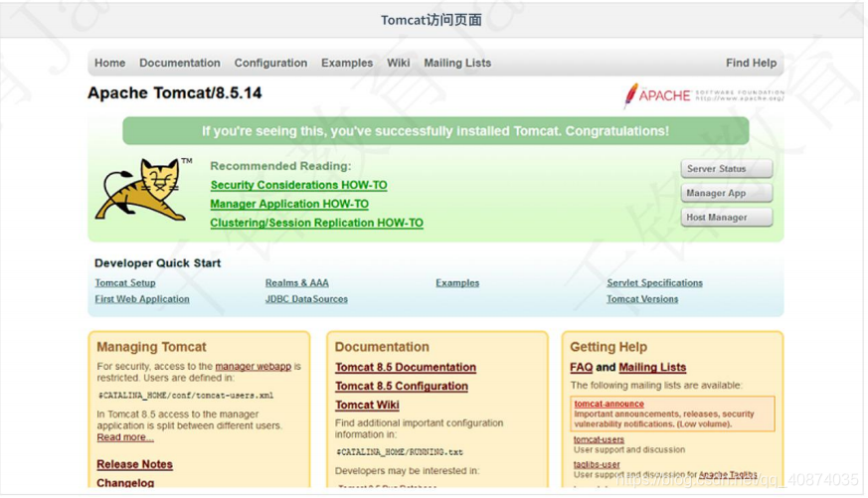
Task: Click the Apache Tomcat/8.5.14 heading
Action: point(175,93)
